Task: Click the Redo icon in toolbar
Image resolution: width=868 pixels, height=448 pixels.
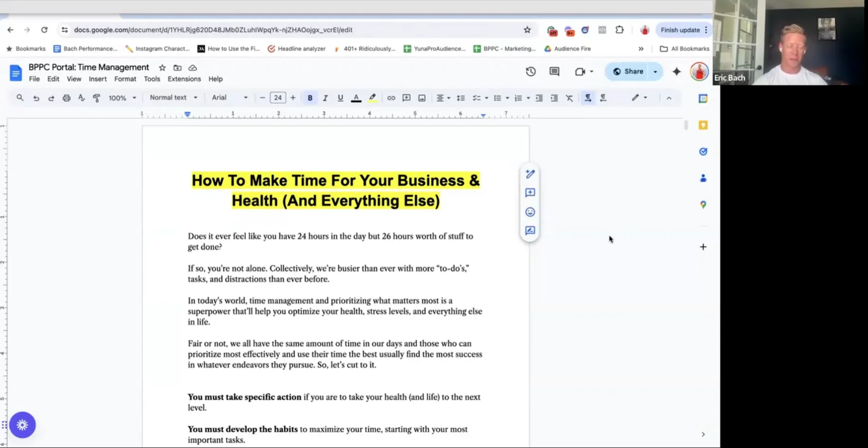Action: tap(51, 98)
